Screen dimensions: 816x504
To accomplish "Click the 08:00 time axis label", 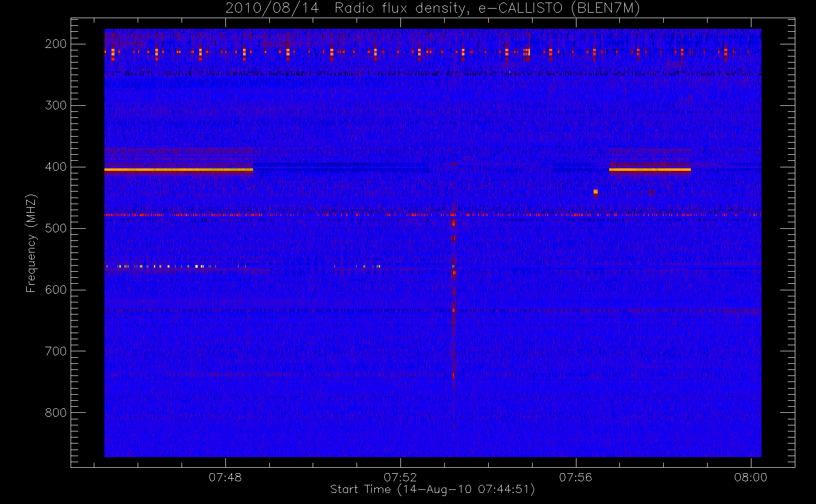I will click(x=750, y=477).
